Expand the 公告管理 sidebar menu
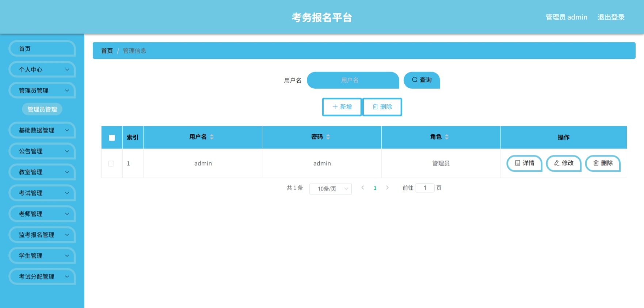The width and height of the screenshot is (644, 308). click(x=42, y=151)
